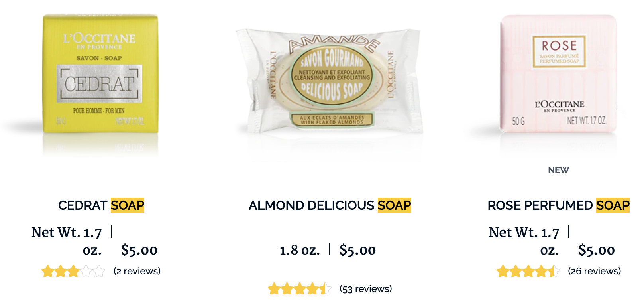Click the $5.00 price of Almond soap
Viewport: 644px width, 300px height.
tap(357, 250)
